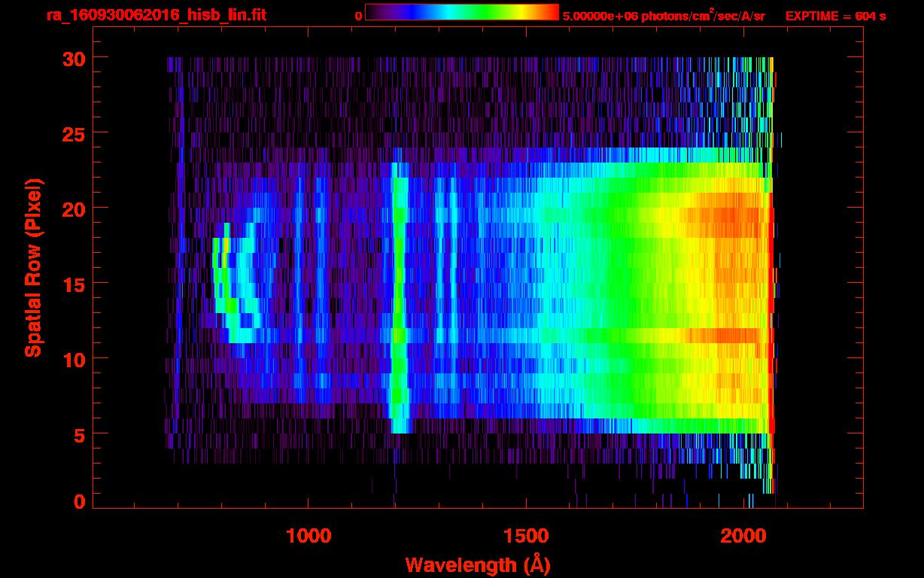Click the y-axis tick label 0

click(x=79, y=501)
